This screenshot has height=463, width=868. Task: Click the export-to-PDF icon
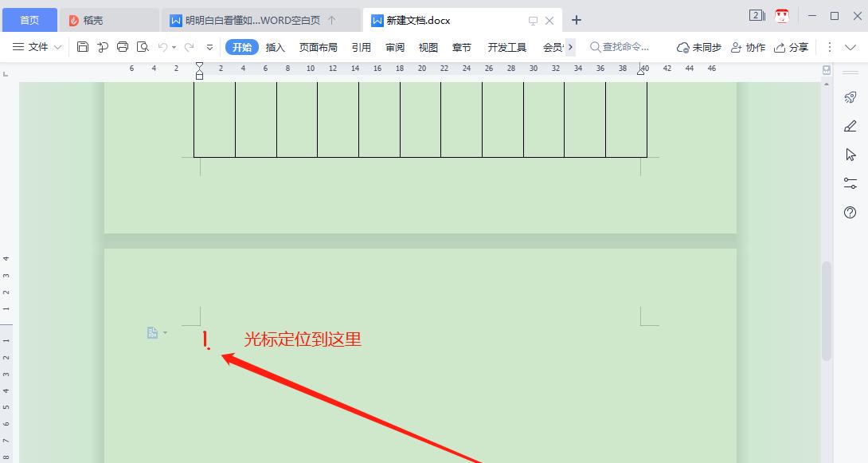103,47
